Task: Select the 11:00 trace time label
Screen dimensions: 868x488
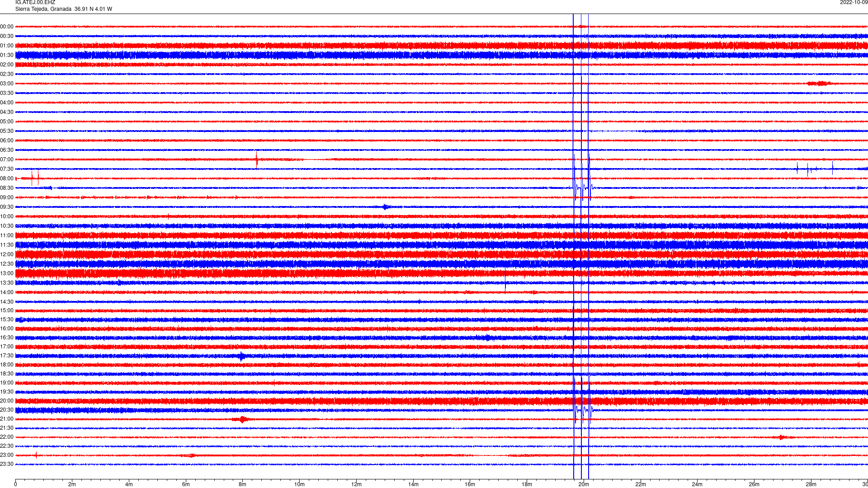Action: point(7,235)
